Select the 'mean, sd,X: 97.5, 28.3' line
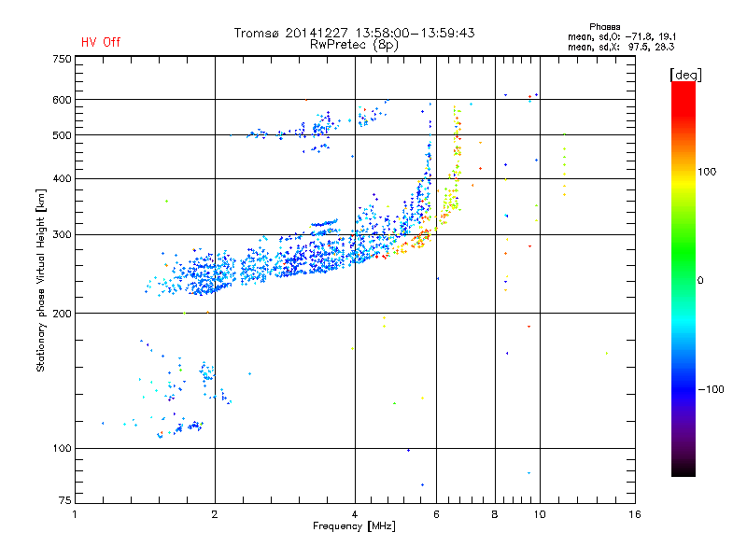 621,47
